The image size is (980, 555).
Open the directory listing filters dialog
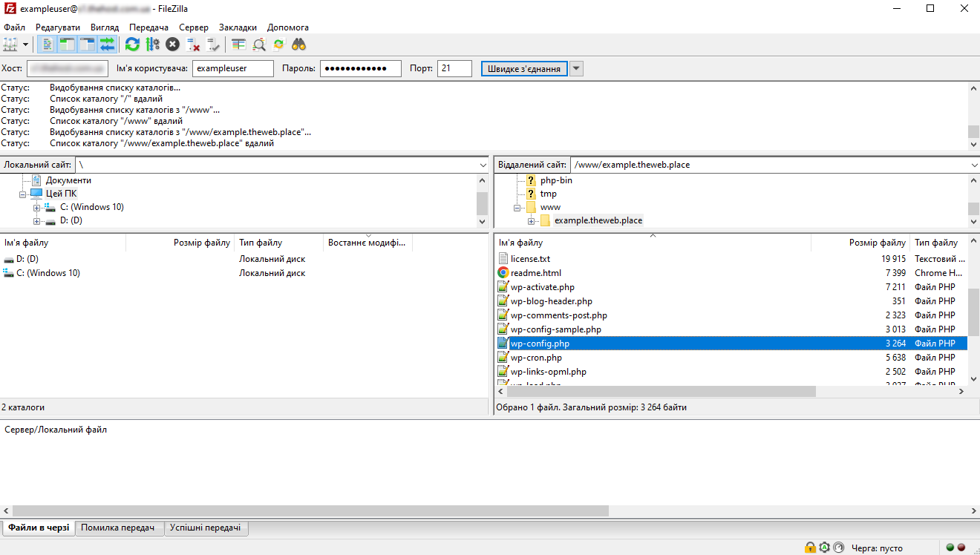pos(238,45)
